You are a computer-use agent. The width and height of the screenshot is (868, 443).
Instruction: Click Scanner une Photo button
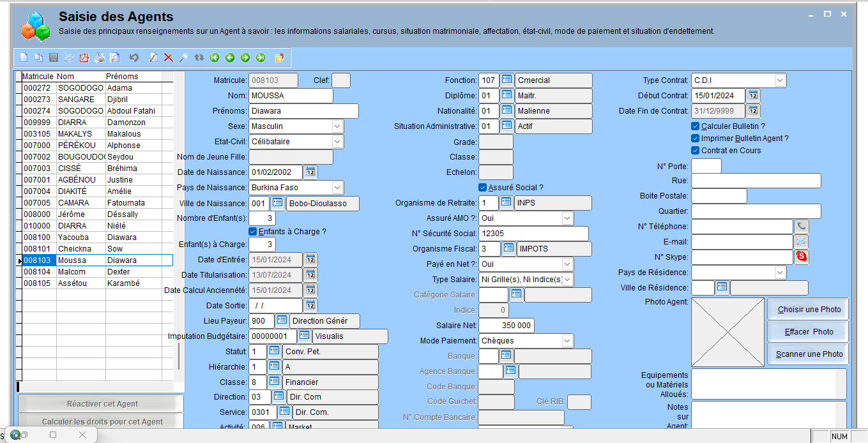click(809, 354)
